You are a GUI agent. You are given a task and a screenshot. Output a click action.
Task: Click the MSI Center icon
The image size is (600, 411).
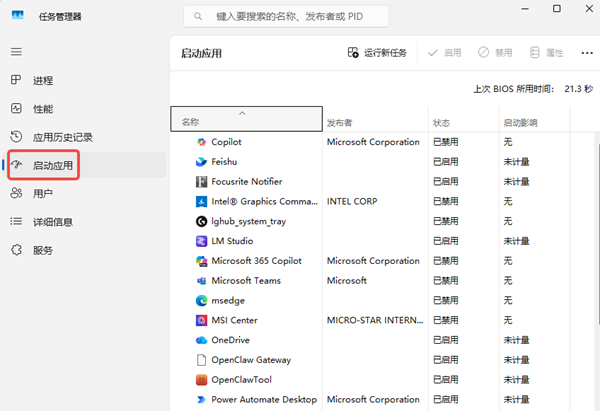coord(201,320)
